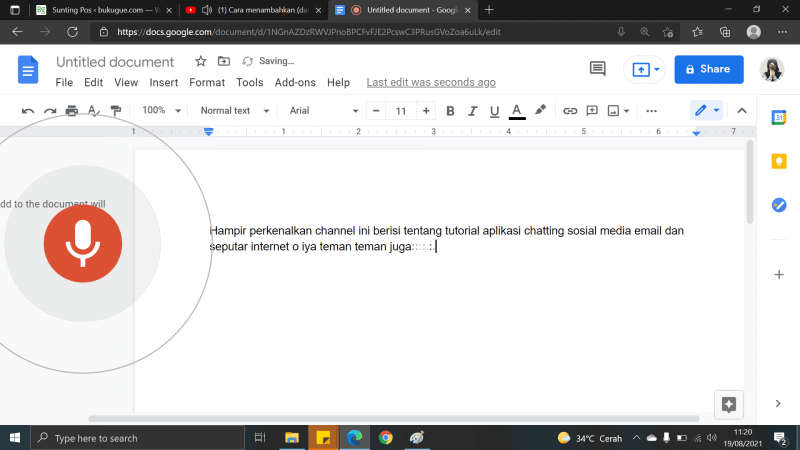Image resolution: width=800 pixels, height=450 pixels.
Task: Click the Redo icon in the toolbar
Action: point(49,111)
